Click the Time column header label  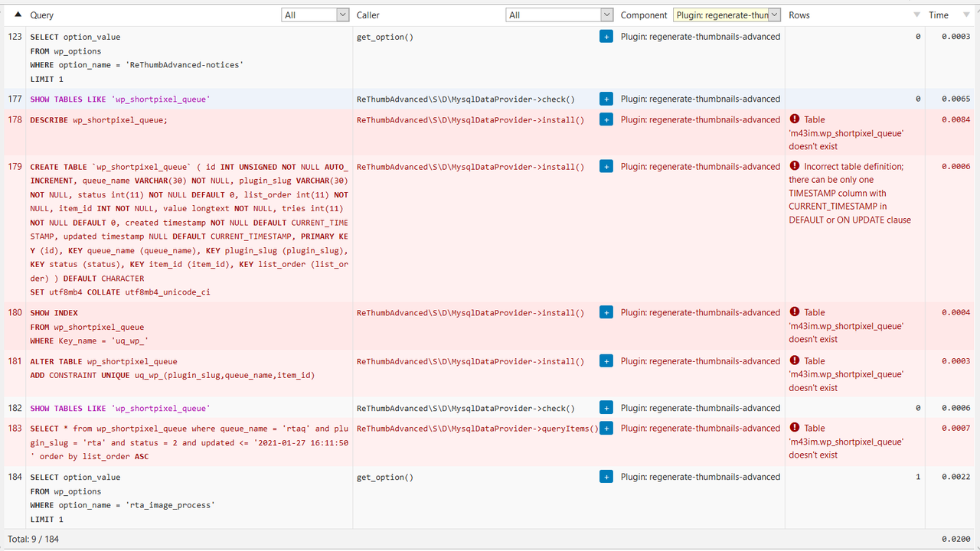click(939, 15)
